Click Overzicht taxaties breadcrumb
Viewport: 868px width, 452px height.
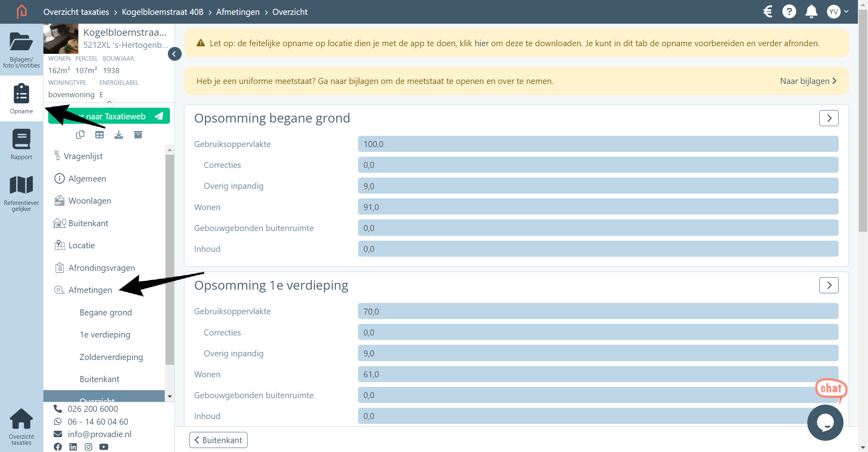tap(76, 12)
